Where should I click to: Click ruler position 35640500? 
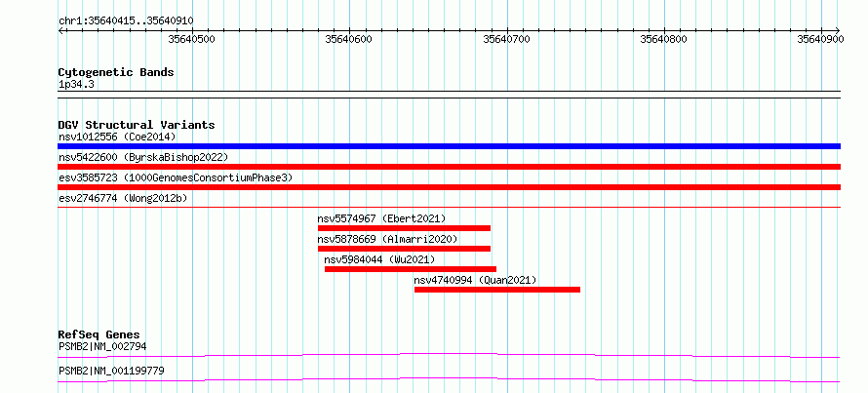click(x=191, y=39)
